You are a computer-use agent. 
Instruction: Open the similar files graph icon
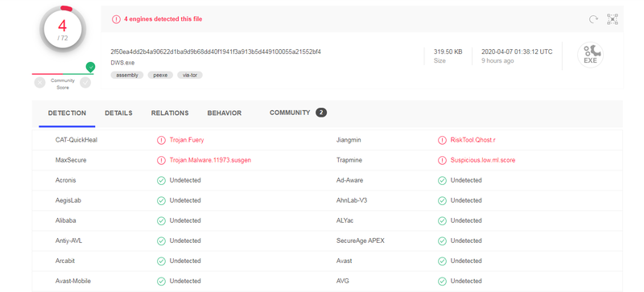tap(613, 19)
